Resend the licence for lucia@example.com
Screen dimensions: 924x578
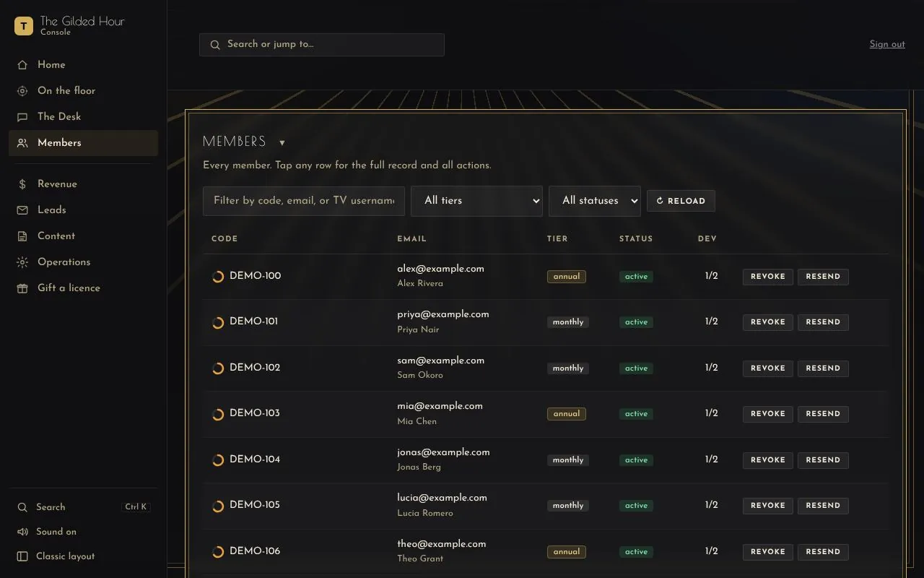(x=823, y=506)
